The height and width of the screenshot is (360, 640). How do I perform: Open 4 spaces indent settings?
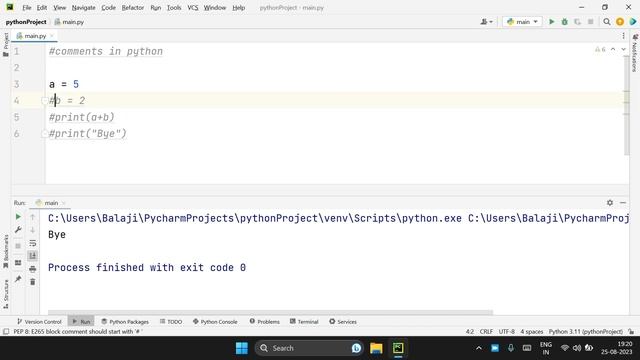click(x=531, y=332)
